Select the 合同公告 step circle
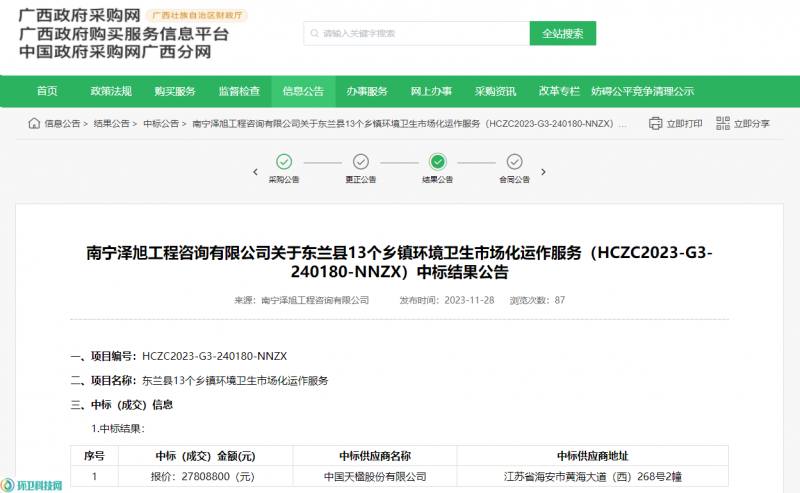This screenshot has width=800, height=493. click(514, 162)
